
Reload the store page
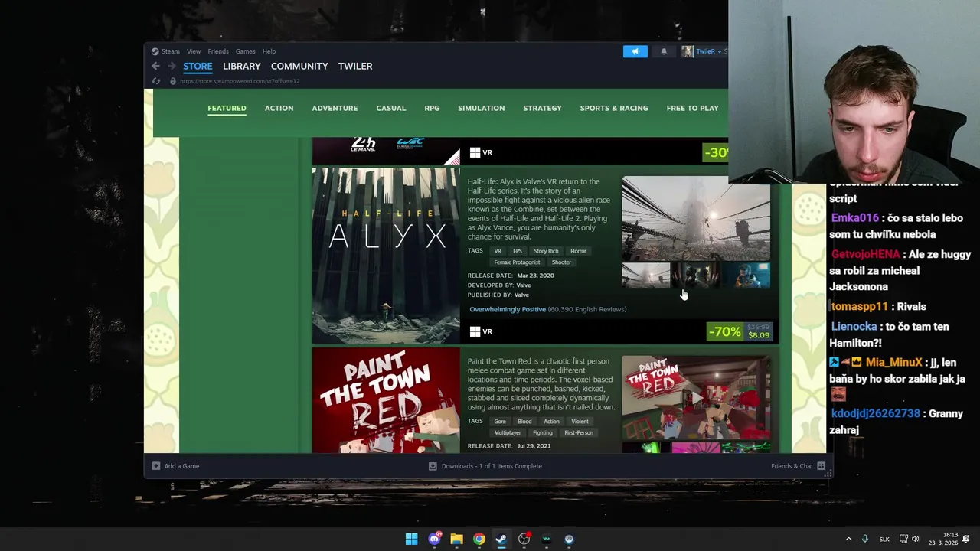click(x=156, y=81)
